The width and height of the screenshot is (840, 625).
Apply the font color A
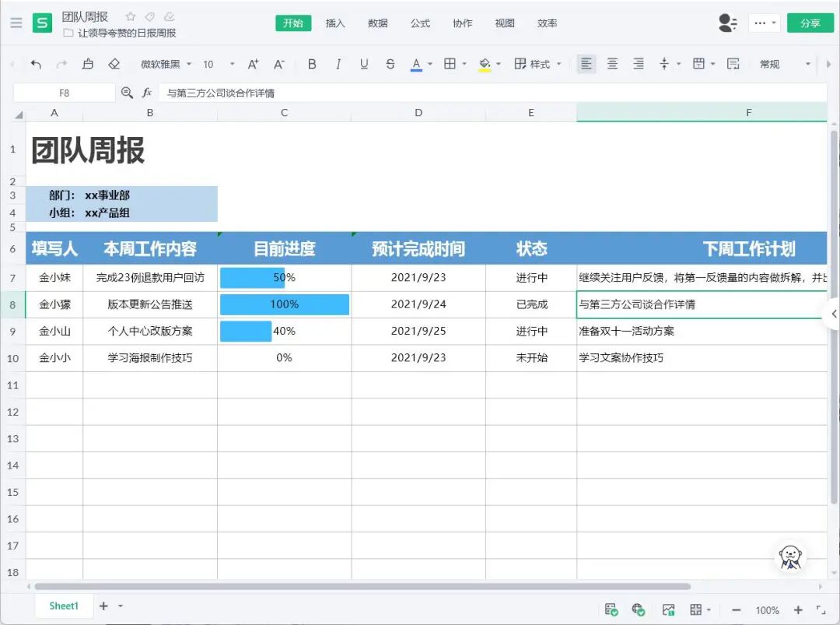[416, 65]
